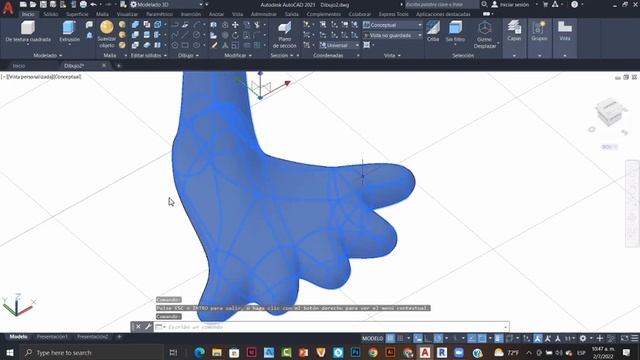640x360 pixels.
Task: Click the Move tool in Modificar panel
Action: pyautogui.click(x=236, y=25)
